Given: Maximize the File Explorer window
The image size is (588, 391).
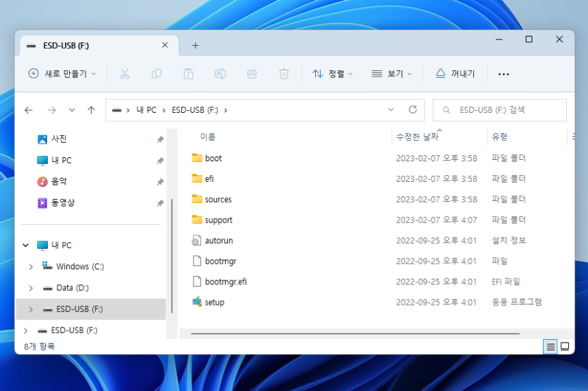Looking at the screenshot, I should [x=529, y=40].
